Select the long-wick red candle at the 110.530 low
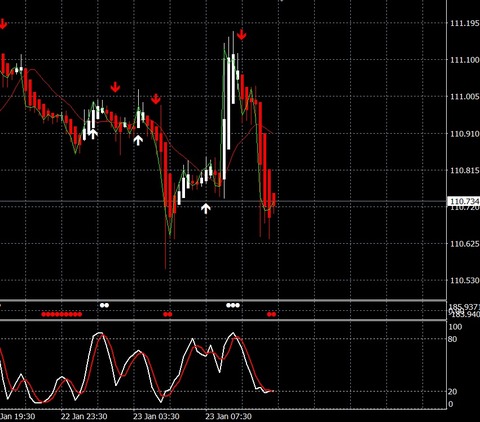Image resolution: width=480 pixels, height=422 pixels. [165, 205]
